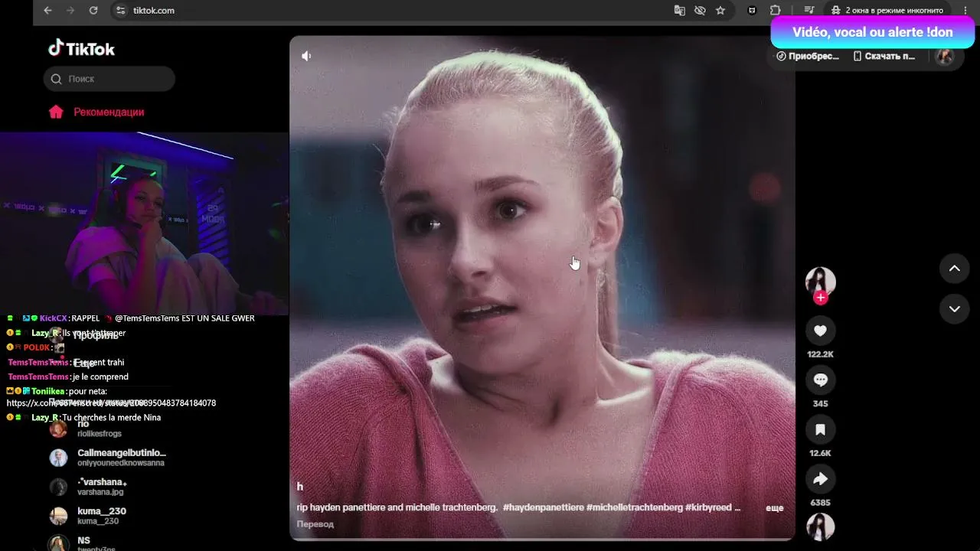Go to previous video with up chevron
The width and height of the screenshot is (980, 551).
(955, 269)
